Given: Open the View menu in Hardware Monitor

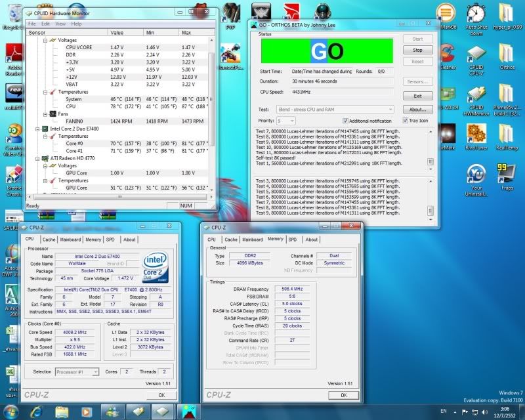Looking at the screenshot, I should (60, 24).
